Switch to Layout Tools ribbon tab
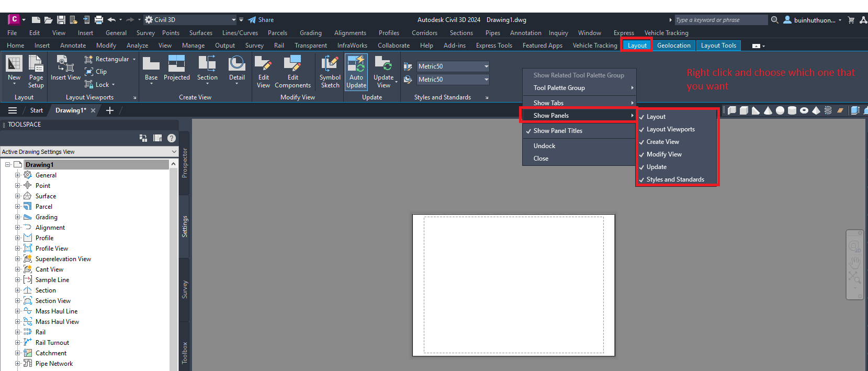 point(718,46)
